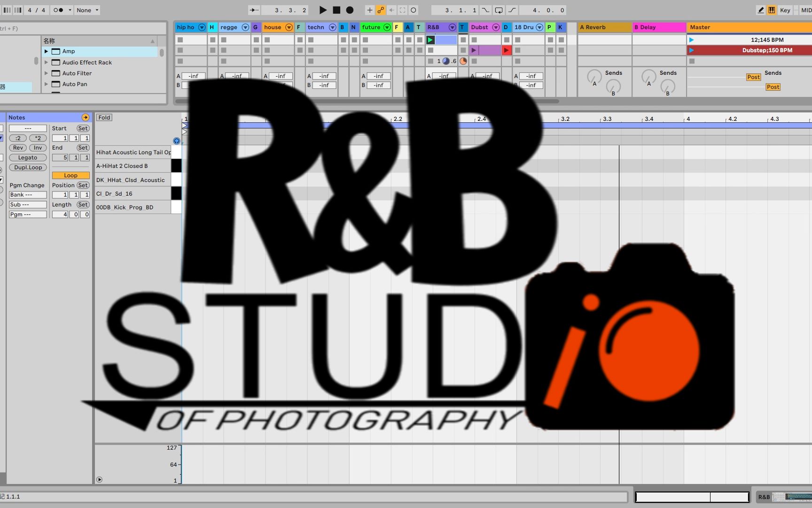Unfold the hip ho group track
The image size is (812, 508).
click(202, 27)
